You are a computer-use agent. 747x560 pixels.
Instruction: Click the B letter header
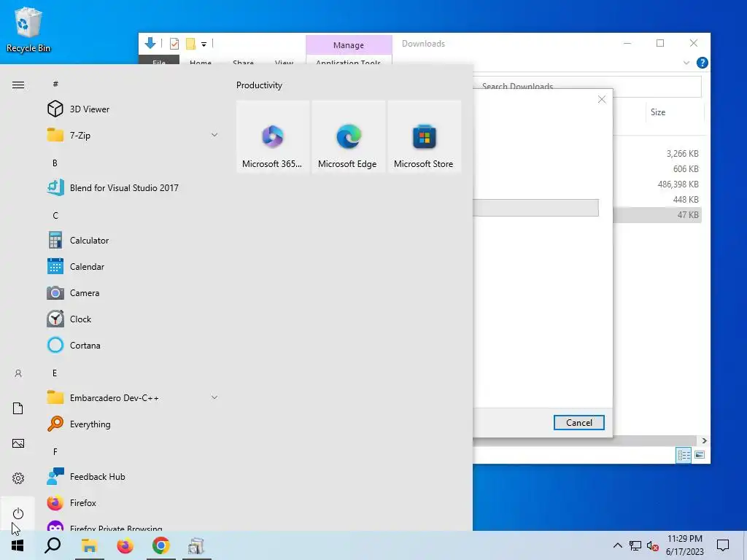click(55, 163)
